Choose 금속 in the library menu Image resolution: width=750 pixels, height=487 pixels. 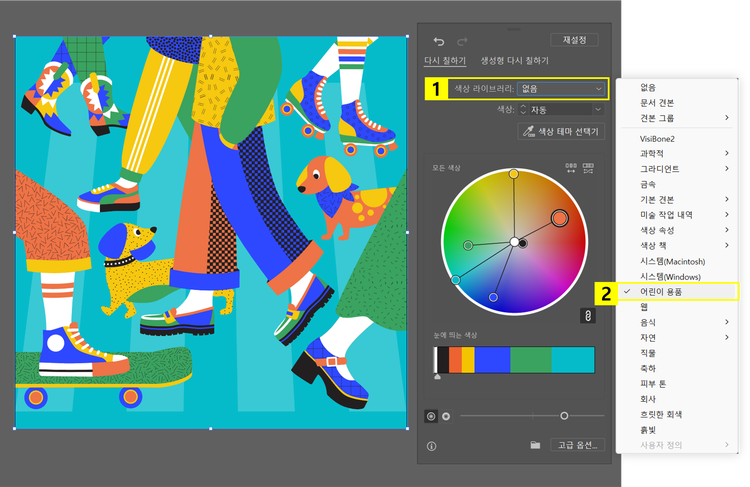(x=648, y=184)
